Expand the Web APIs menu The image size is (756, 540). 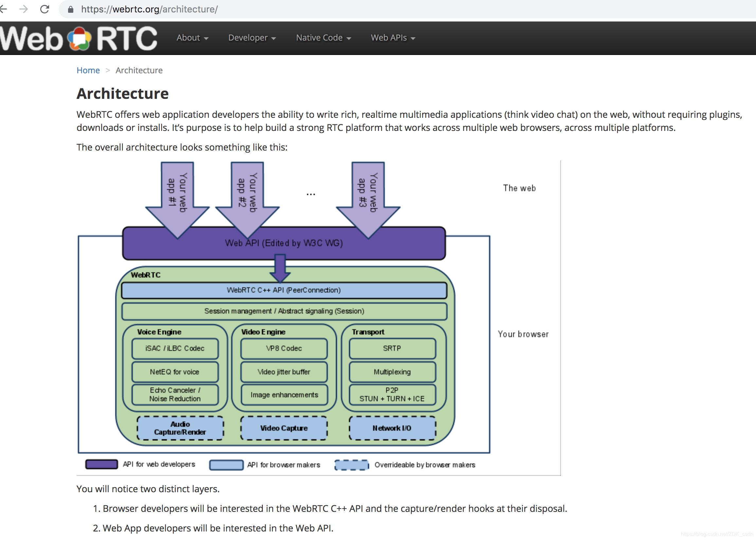[393, 38]
